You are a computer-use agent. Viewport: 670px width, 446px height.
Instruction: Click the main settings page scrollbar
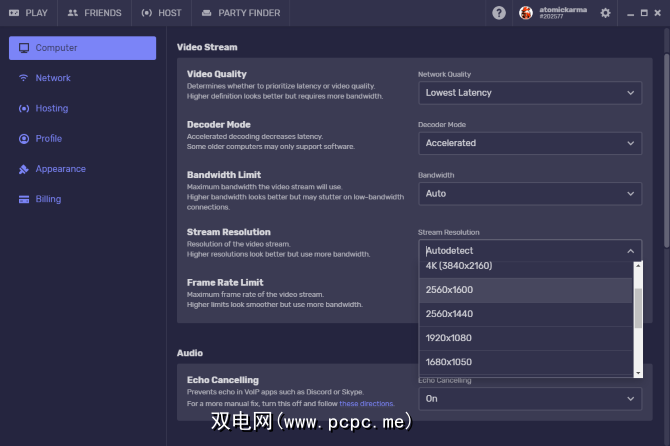667,150
